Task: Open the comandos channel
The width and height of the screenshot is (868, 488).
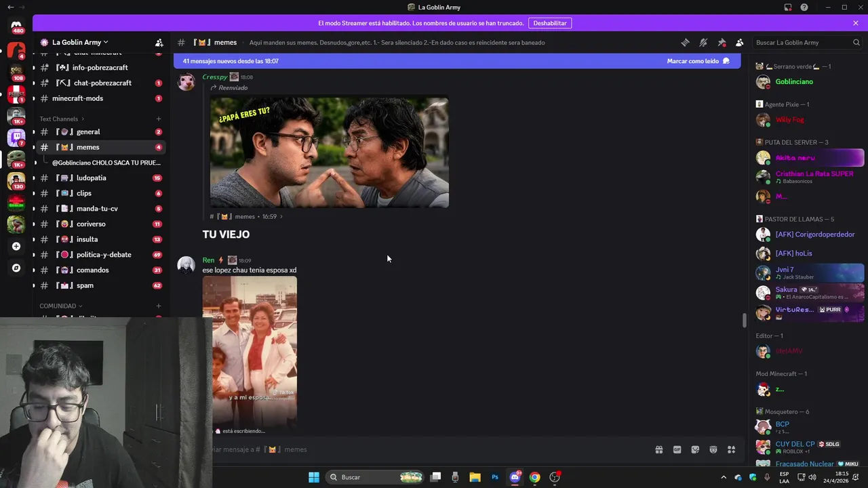Action: (100, 270)
